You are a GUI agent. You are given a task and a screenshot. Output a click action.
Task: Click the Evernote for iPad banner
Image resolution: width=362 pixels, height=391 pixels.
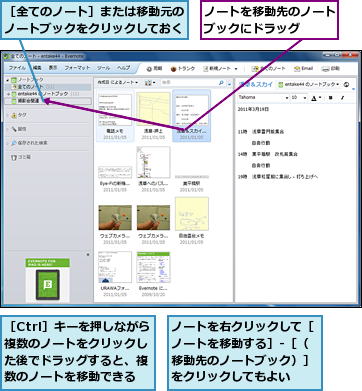48,280
